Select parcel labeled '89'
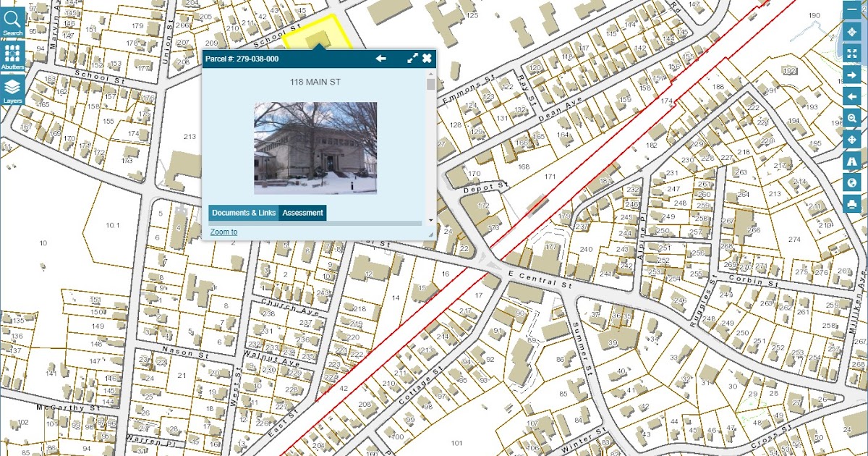 coord(533,340)
